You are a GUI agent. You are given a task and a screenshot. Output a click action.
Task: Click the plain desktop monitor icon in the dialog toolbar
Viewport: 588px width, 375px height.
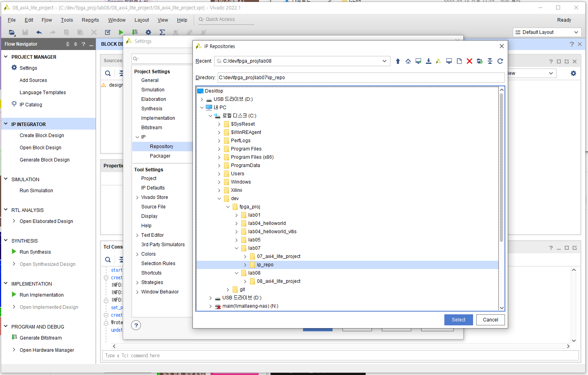(449, 61)
